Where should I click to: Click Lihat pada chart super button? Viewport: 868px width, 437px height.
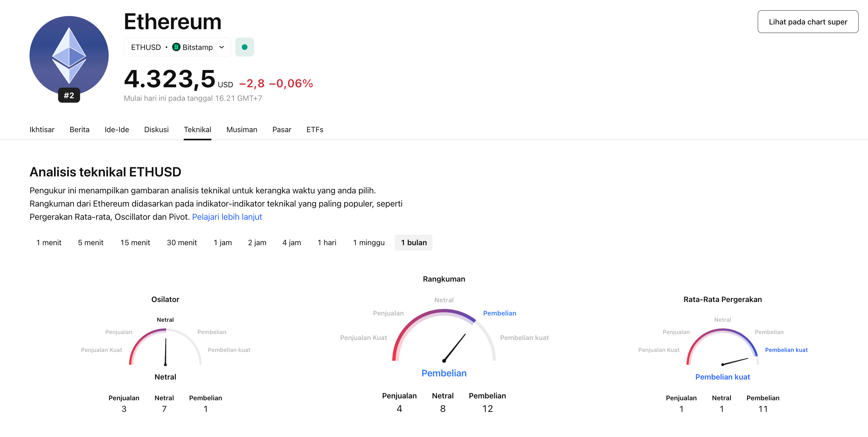pyautogui.click(x=808, y=22)
